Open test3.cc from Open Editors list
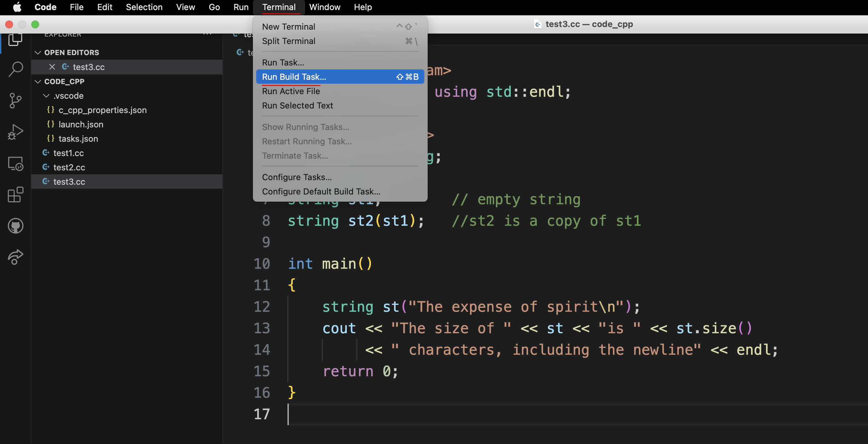 click(x=127, y=67)
